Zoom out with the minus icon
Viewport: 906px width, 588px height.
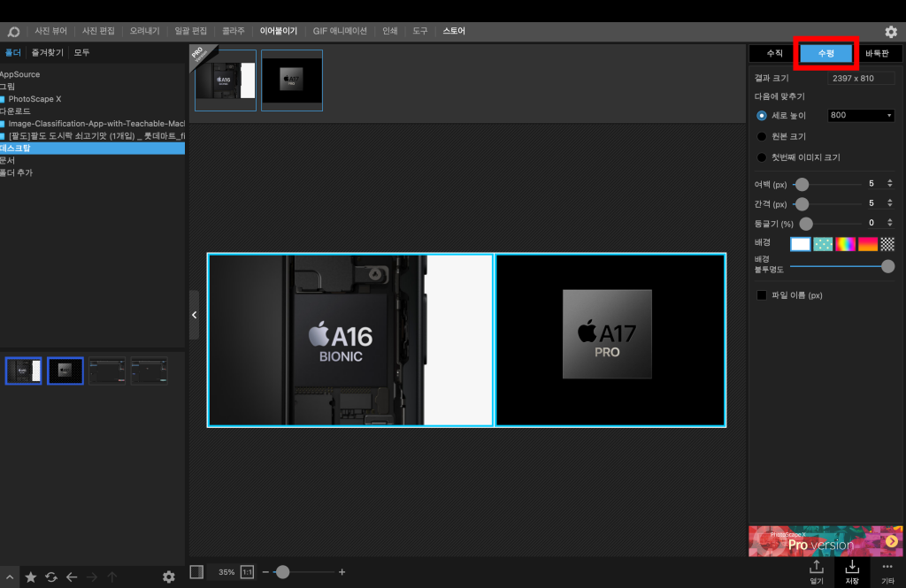(265, 572)
